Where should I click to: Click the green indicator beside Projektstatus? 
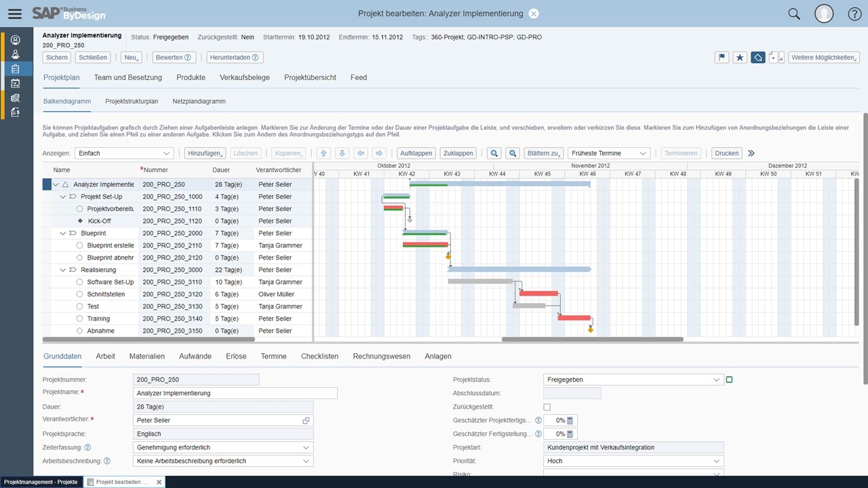pyautogui.click(x=729, y=380)
